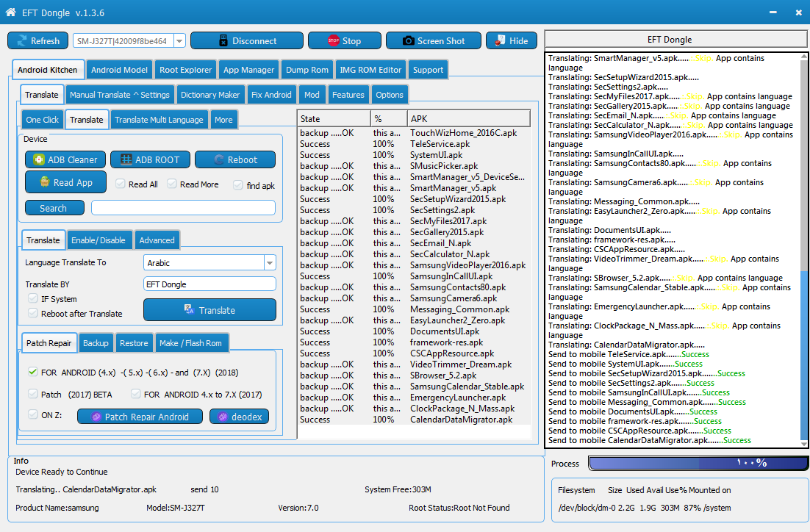Open the device SM-J327T dropdown arrow
The width and height of the screenshot is (810, 532).
[x=179, y=41]
